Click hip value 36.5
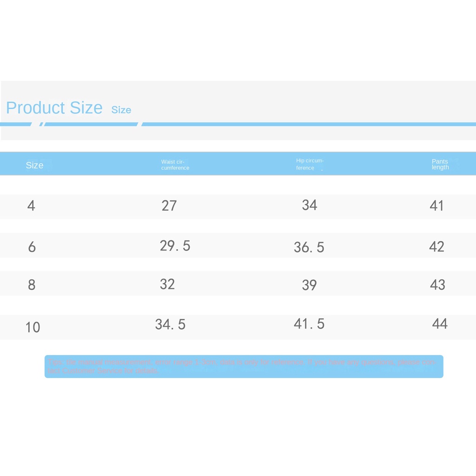This screenshot has width=476, height=476. pyautogui.click(x=309, y=247)
